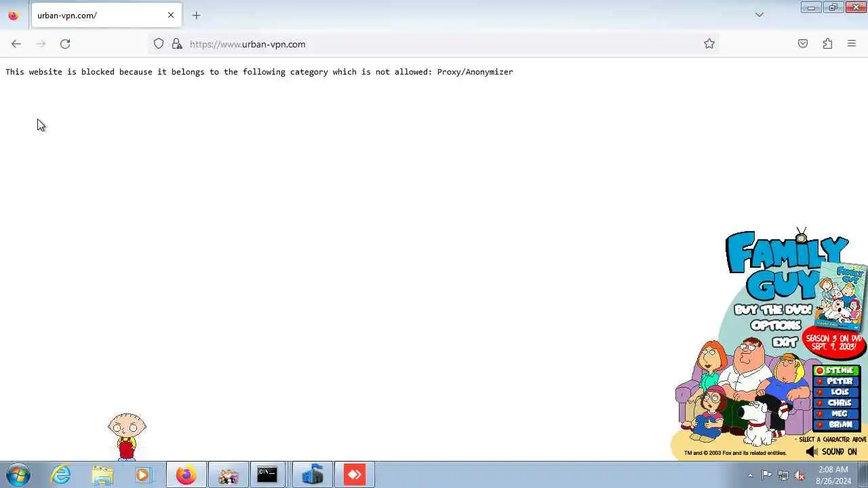The height and width of the screenshot is (488, 868).
Task: Select the urban-vpn.com/ tab
Action: pos(106,15)
